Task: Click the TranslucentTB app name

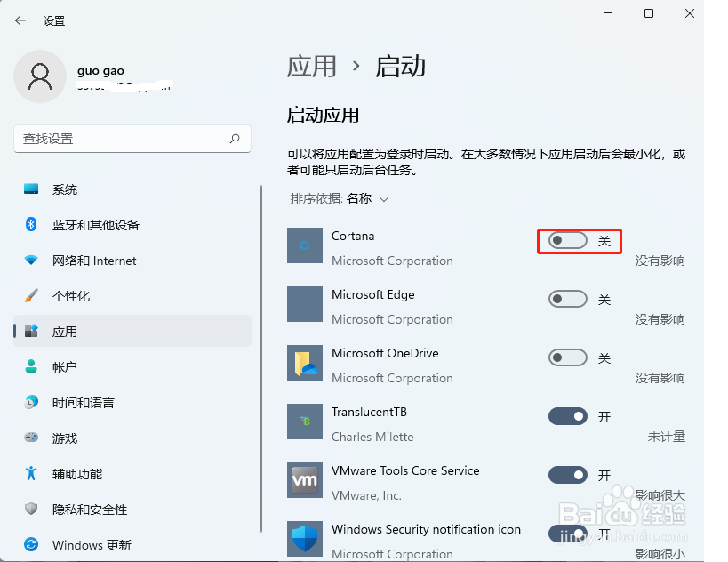Action: pos(369,412)
